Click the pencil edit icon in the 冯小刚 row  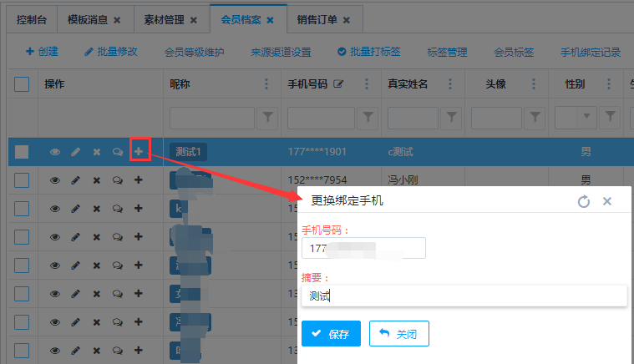pyautogui.click(x=75, y=180)
